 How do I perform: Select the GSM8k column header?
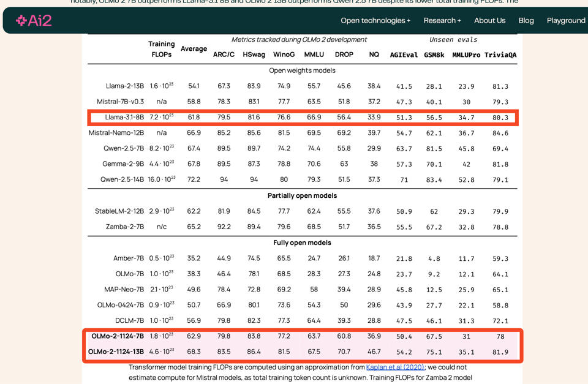[x=434, y=55]
